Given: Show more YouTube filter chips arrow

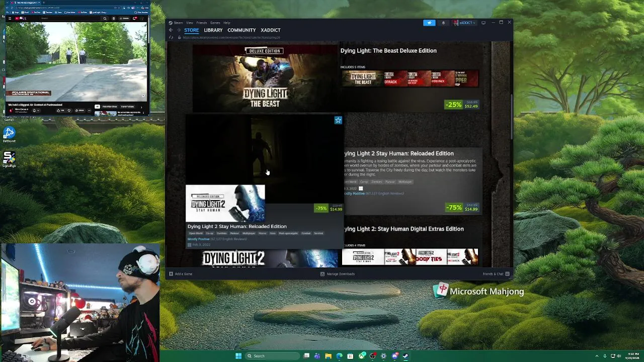Looking at the screenshot, I should (x=141, y=107).
